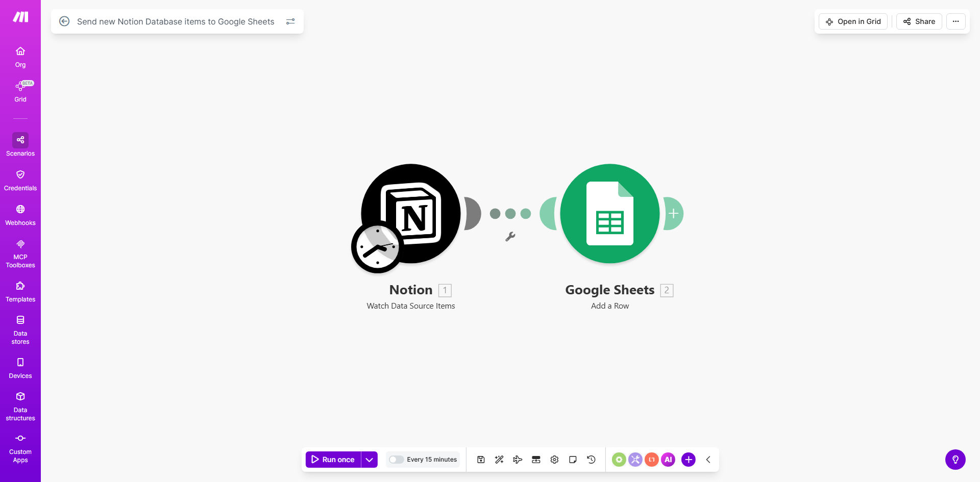980x482 pixels.
Task: Open Webhooks in the sidebar
Action: pyautogui.click(x=20, y=215)
